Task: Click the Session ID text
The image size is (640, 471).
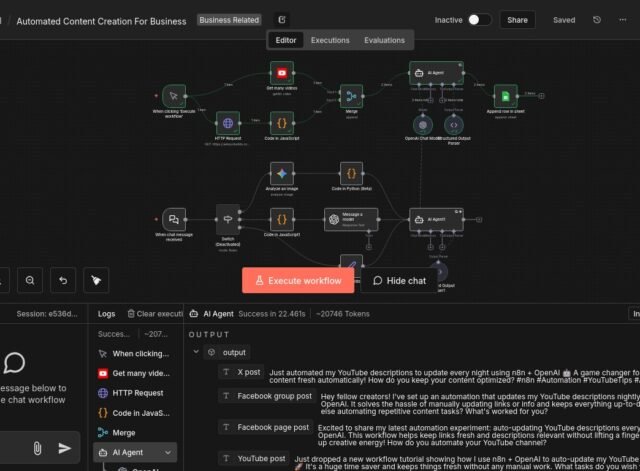Action: 47,314
